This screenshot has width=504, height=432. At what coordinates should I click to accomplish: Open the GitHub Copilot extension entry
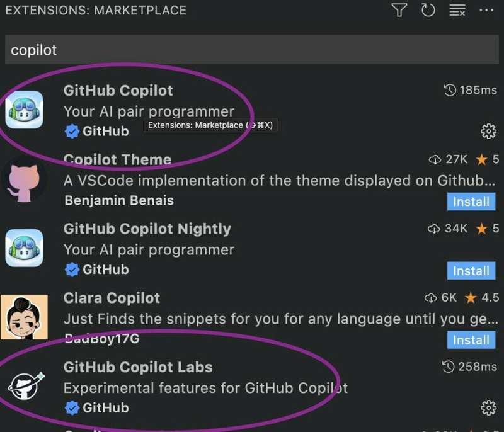point(118,91)
